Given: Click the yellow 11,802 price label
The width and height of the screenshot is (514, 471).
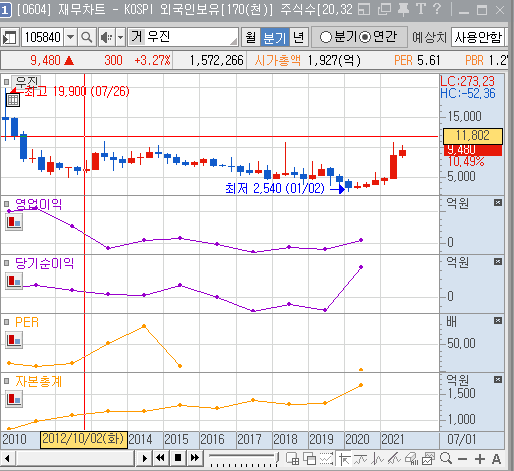Looking at the screenshot, I should tap(473, 136).
